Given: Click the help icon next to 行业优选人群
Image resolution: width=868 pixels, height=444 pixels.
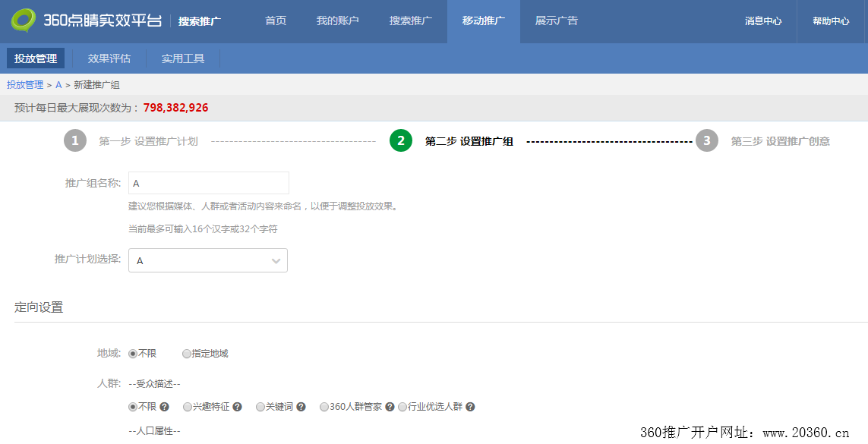Looking at the screenshot, I should tap(470, 407).
